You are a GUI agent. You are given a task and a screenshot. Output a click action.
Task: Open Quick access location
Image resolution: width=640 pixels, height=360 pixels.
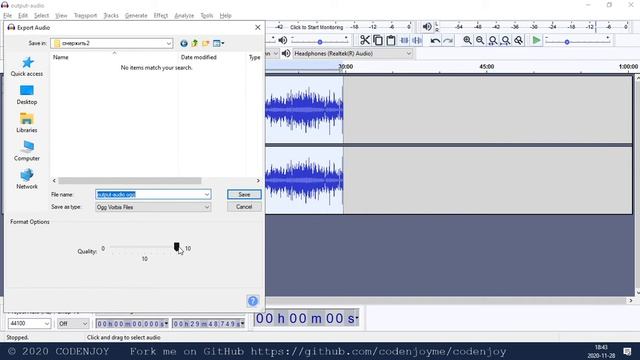[27, 67]
